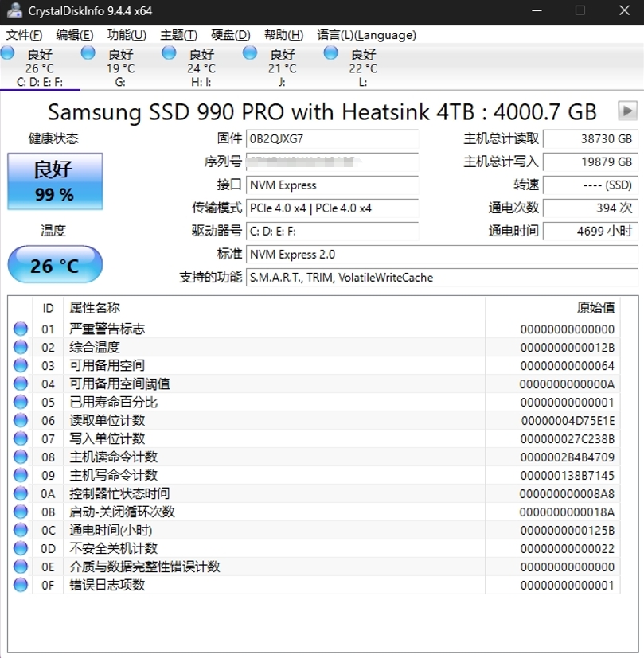Screen dimensions: 644x658
Task: Click the drive letter field C: D: E: F:
Action: 332,232
